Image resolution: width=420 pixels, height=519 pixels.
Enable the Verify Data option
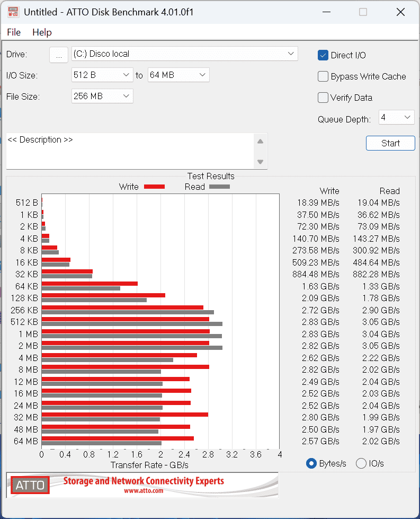(x=323, y=98)
